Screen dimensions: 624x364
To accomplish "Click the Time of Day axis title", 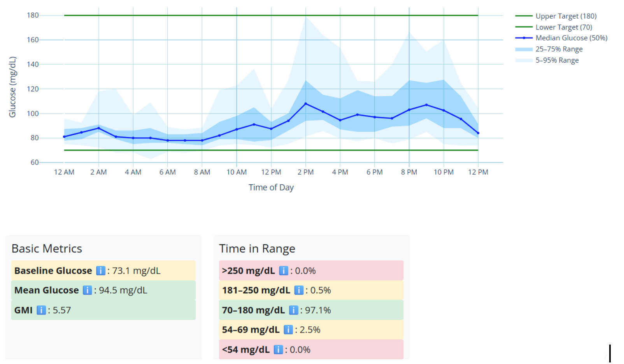I will 271,187.
